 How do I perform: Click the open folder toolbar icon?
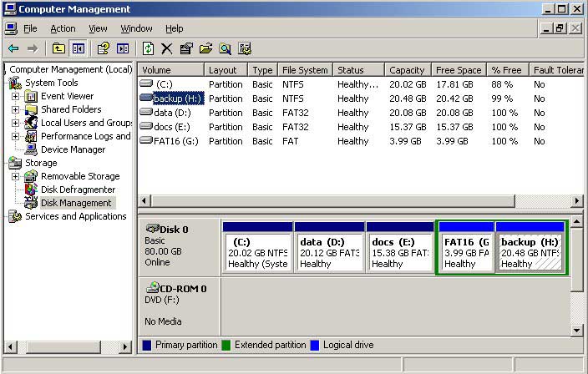tap(205, 48)
